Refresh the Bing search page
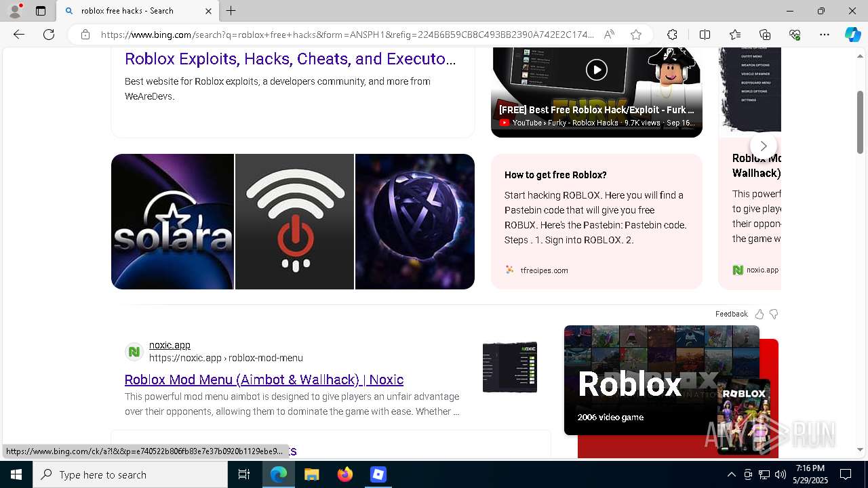The height and width of the screenshot is (488, 868). click(49, 35)
